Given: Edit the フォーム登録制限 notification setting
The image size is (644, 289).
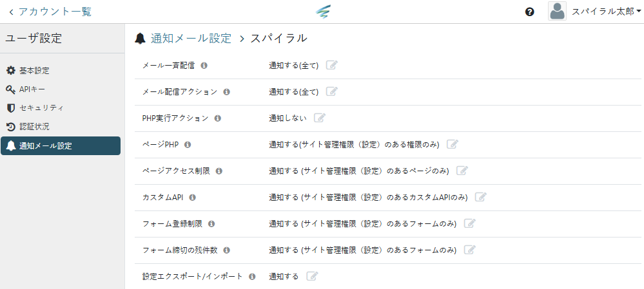Looking at the screenshot, I should (x=469, y=223).
